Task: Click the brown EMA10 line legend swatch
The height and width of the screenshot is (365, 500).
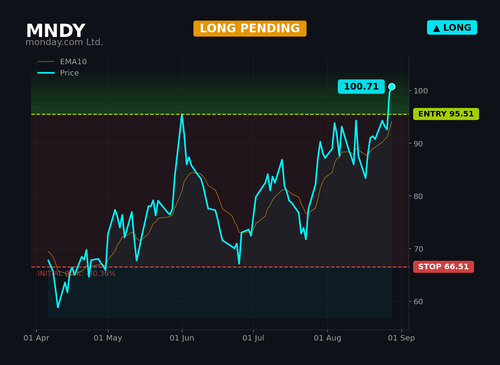Action: point(46,62)
